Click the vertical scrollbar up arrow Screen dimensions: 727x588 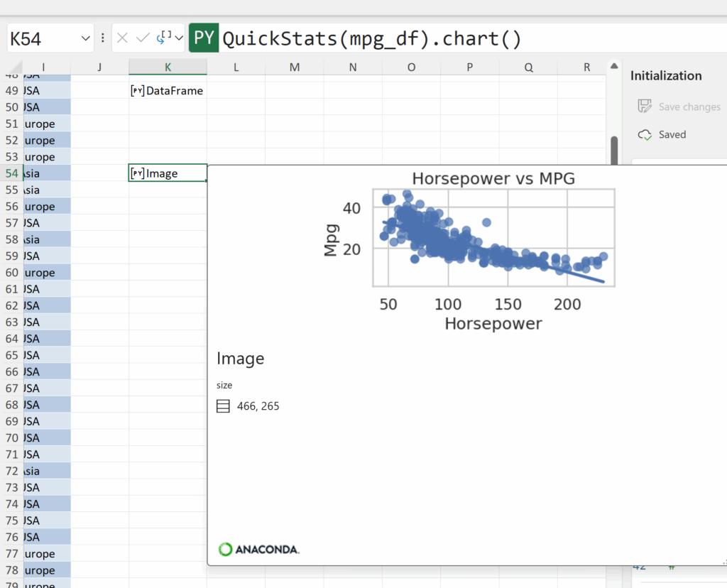pyautogui.click(x=614, y=67)
